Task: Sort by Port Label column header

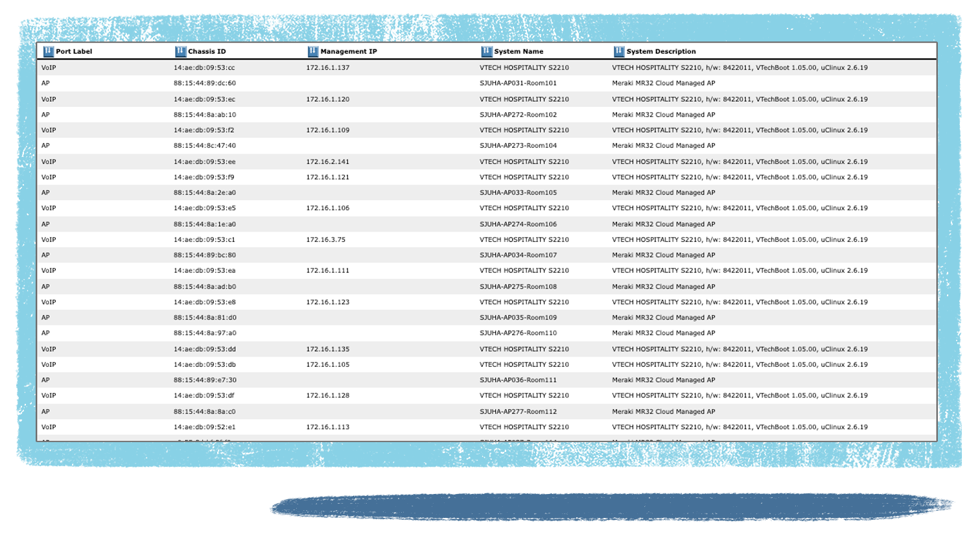Action: pyautogui.click(x=74, y=51)
